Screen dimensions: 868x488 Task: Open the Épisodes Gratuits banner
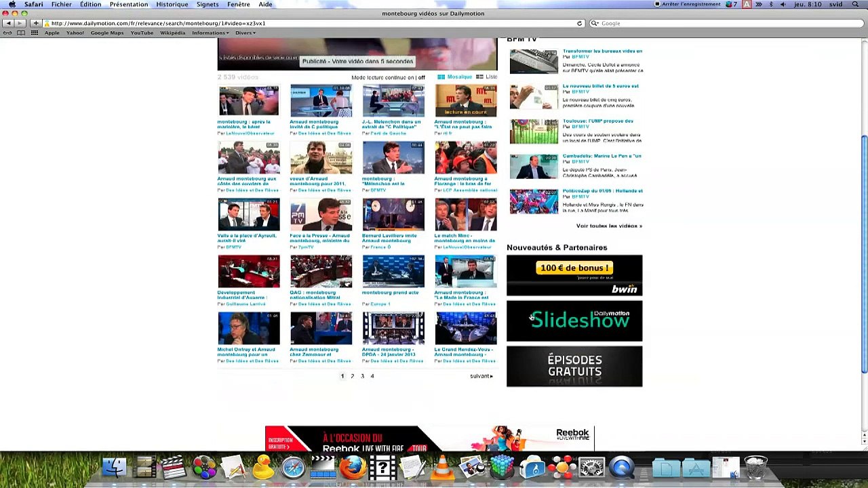(574, 367)
